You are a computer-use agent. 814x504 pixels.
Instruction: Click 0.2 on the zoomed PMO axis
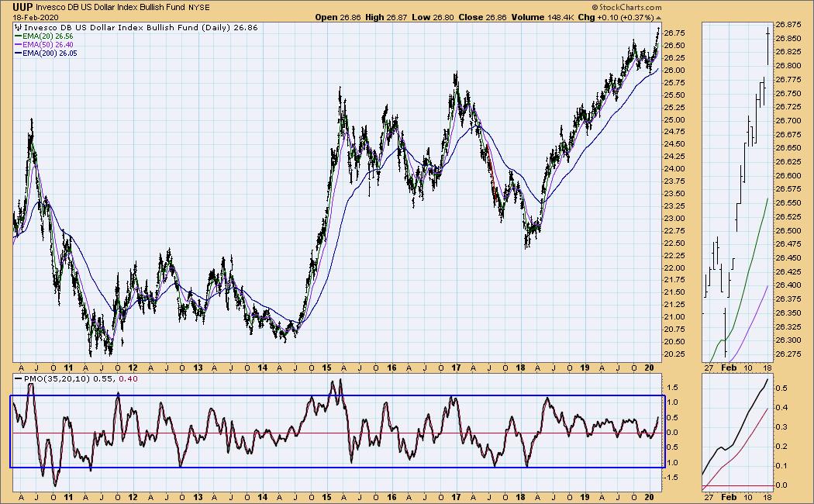(781, 447)
